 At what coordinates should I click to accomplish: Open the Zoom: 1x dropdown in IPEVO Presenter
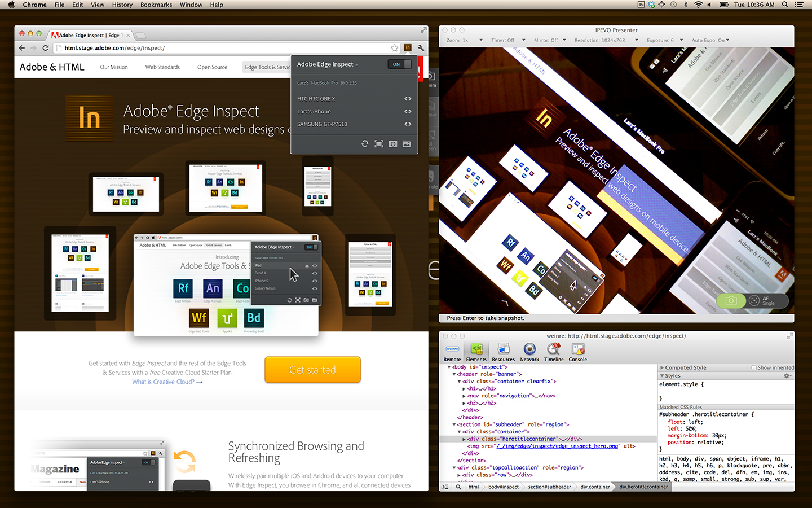465,40
